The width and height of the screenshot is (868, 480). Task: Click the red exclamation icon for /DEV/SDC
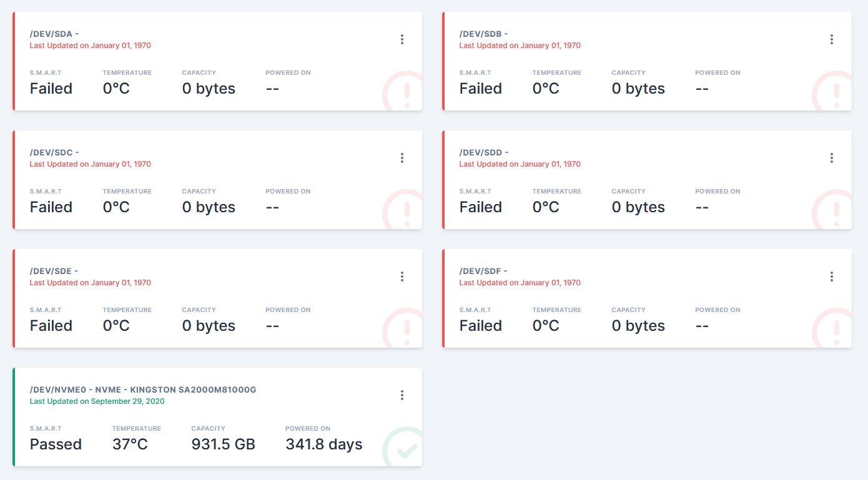[x=407, y=211]
